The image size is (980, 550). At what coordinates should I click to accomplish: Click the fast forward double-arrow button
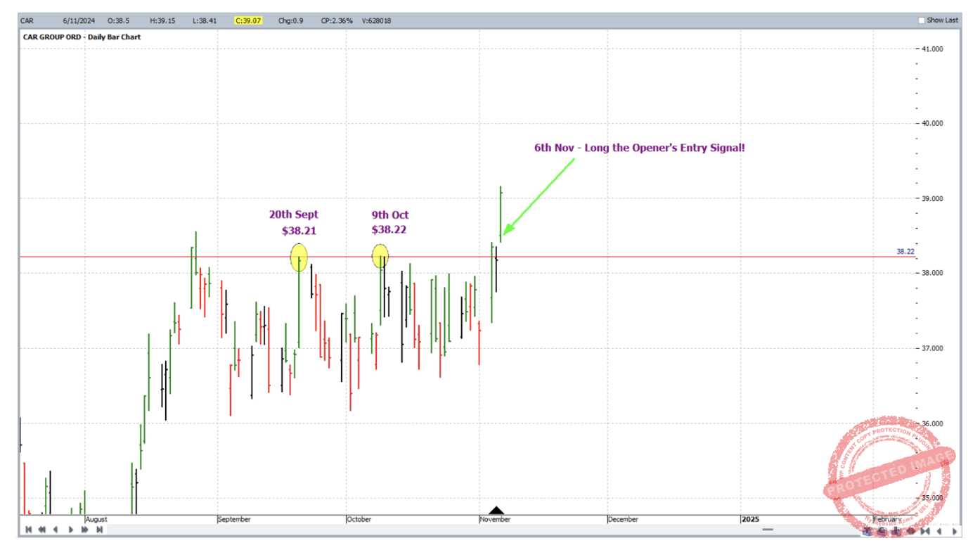(x=85, y=530)
